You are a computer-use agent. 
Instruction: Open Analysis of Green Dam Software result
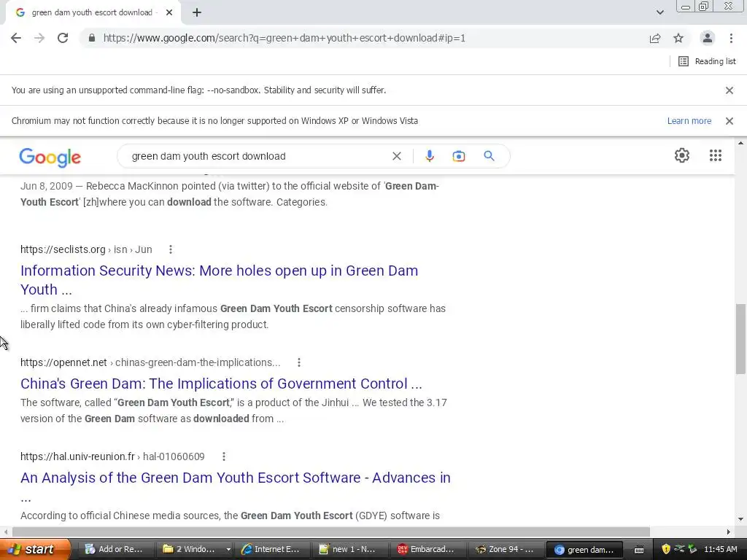(236, 478)
